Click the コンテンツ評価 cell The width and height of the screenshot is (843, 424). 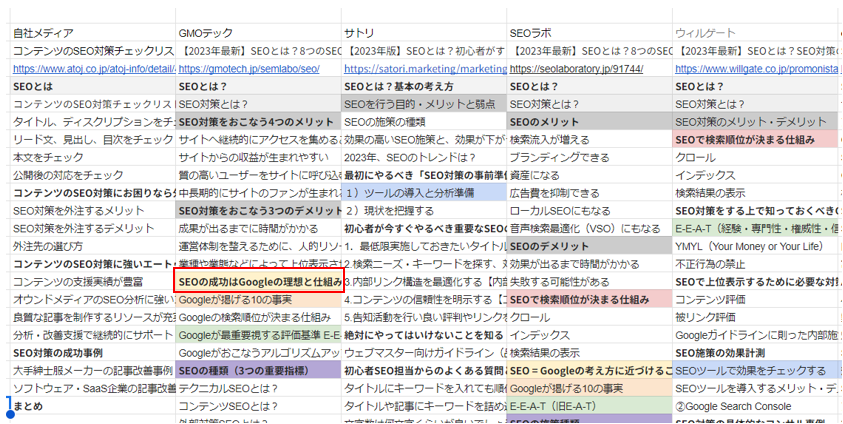[x=755, y=299]
